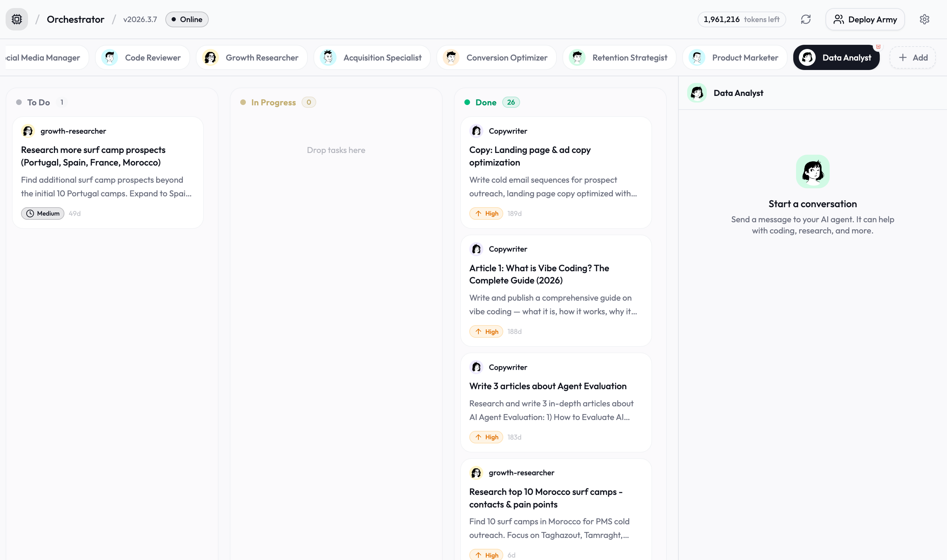Click the Acquisition Specialist avatar icon
Viewport: 947px width, 560px height.
328,57
